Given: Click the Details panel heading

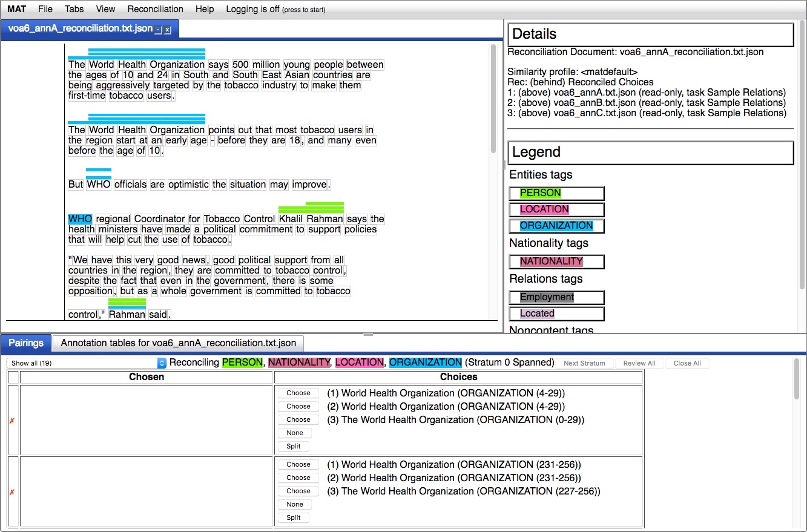Looking at the screenshot, I should click(x=651, y=34).
